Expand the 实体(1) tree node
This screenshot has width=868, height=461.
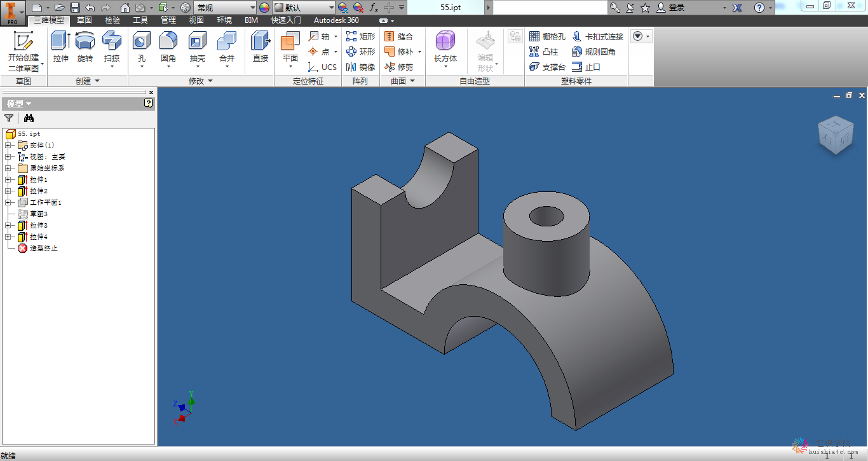pos(8,146)
